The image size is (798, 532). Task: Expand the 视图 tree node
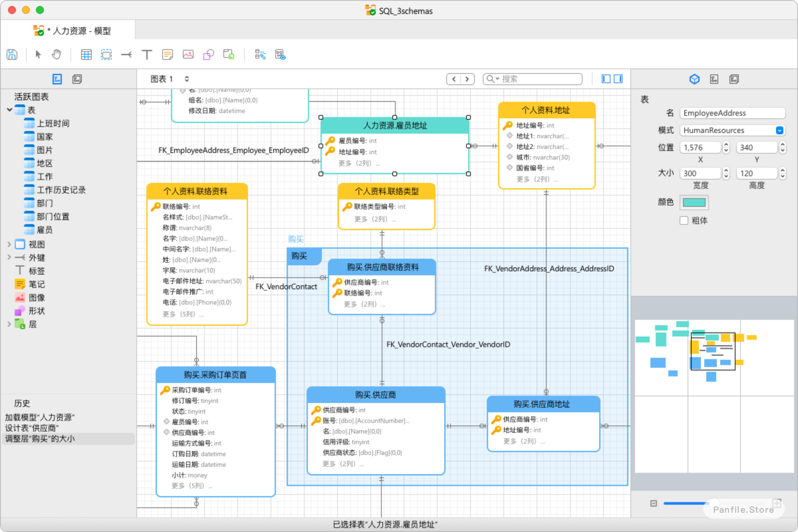click(9, 244)
